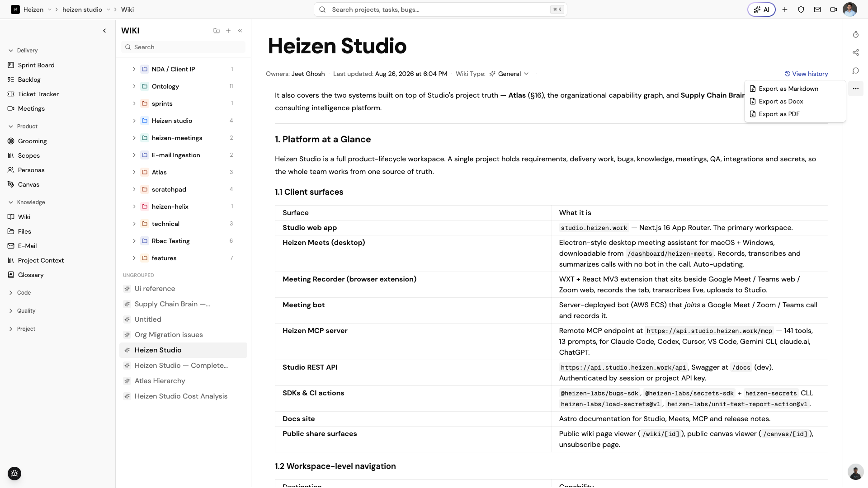Select Export as Markdown
The image size is (868, 488).
coord(795,89)
